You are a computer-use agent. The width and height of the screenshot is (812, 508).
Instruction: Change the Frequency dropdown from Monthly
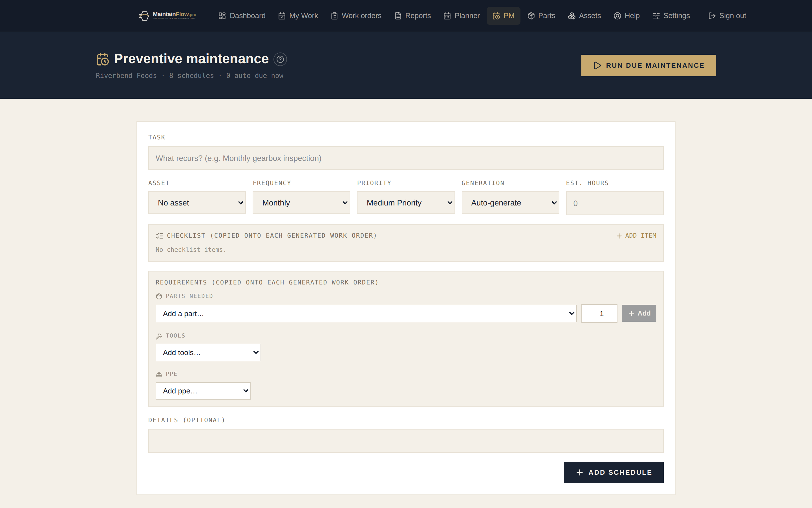pos(301,203)
